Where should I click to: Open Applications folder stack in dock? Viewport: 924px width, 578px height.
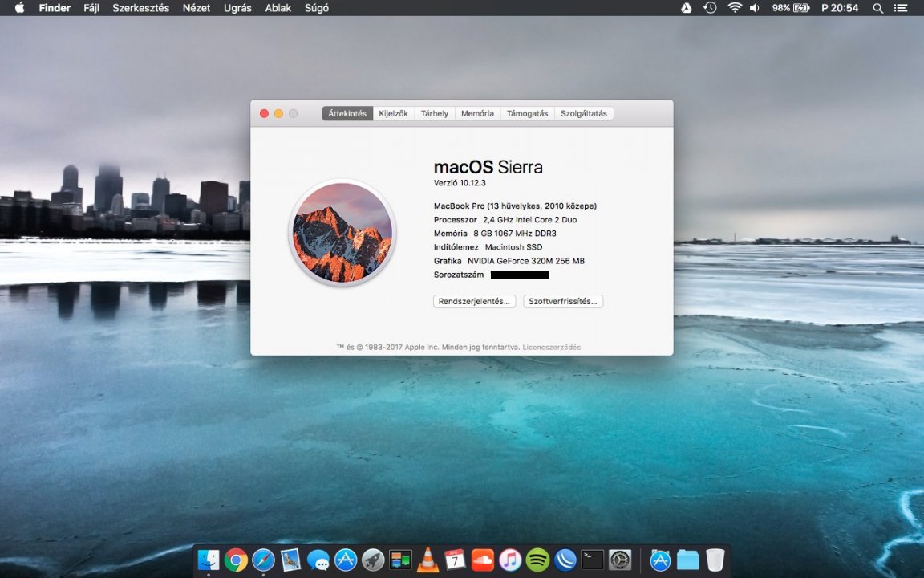coord(660,560)
